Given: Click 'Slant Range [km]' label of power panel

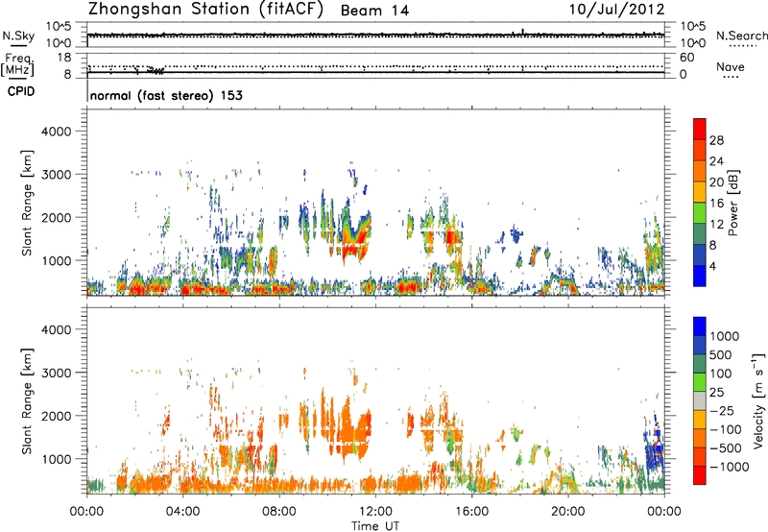Looking at the screenshot, I should pos(27,204).
